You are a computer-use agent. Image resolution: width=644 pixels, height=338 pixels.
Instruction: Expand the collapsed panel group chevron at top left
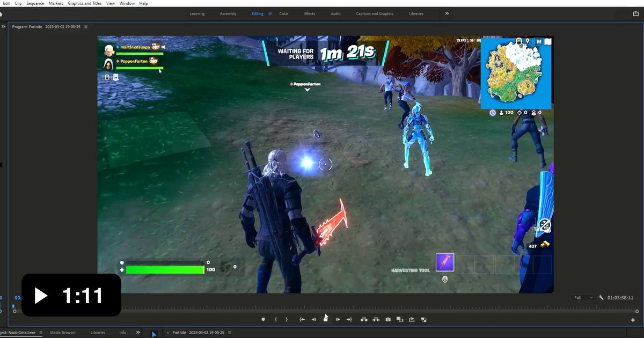3,26
